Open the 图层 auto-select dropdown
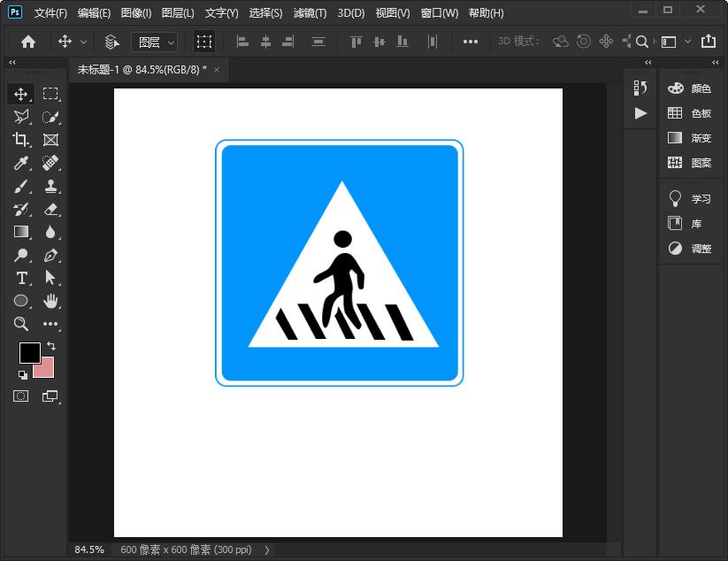The width and height of the screenshot is (728, 561). [155, 42]
